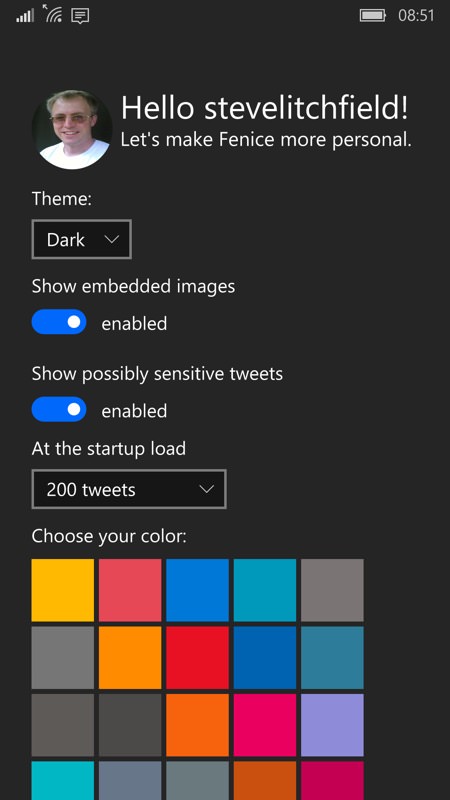The image size is (450, 800).
Task: Select the bright red color swatch
Action: pos(197,658)
